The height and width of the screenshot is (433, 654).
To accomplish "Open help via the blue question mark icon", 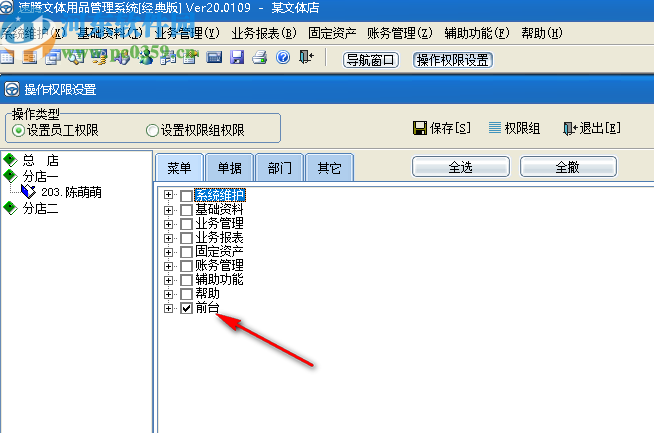I will [283, 57].
